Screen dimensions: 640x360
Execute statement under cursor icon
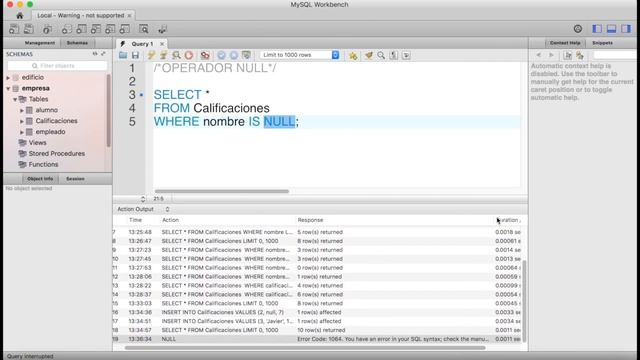(x=163, y=55)
